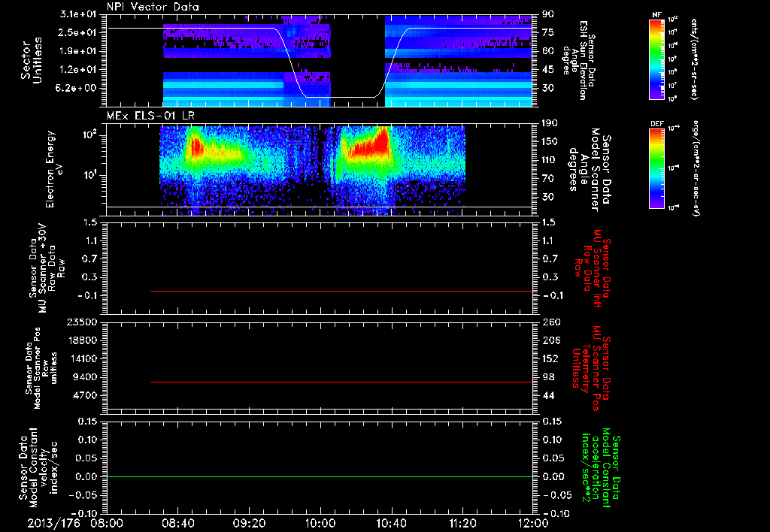Click the green "Model Constant acceleration" label
The width and height of the screenshot is (770, 532).
click(x=601, y=468)
